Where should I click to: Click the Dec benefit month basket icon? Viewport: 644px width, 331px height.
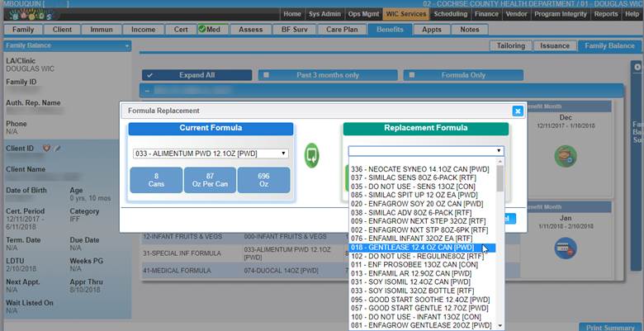(x=566, y=156)
